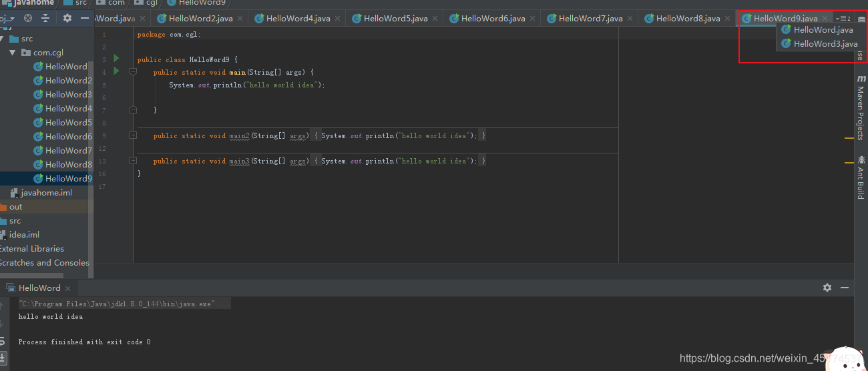
Task: Open hidden tabs dropdown showing 2
Action: 843,19
